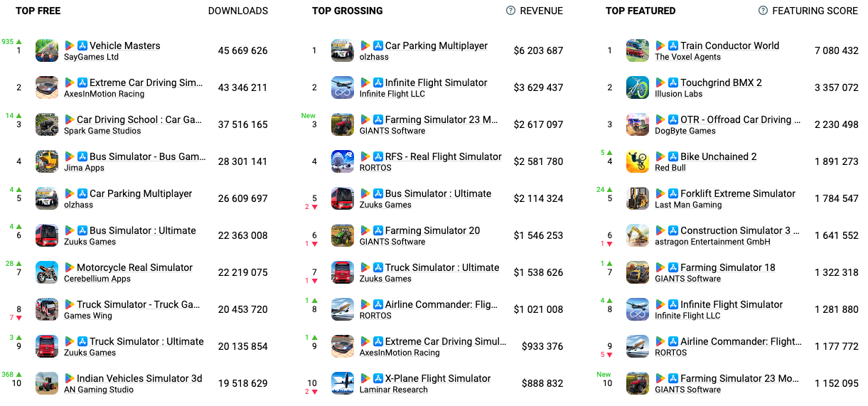Click Motorcycle Real Simulator app thumbnail

coord(47,272)
